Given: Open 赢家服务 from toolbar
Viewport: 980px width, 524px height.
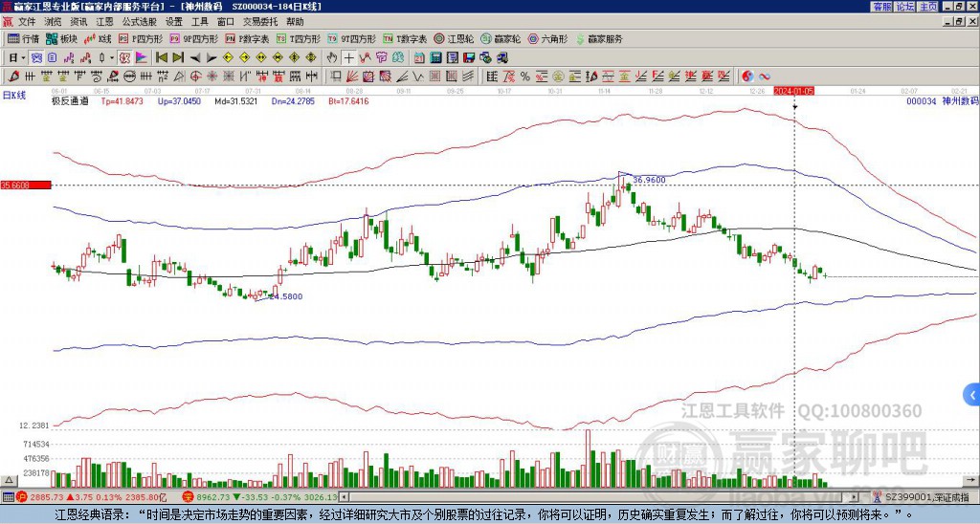Looking at the screenshot, I should (599, 38).
